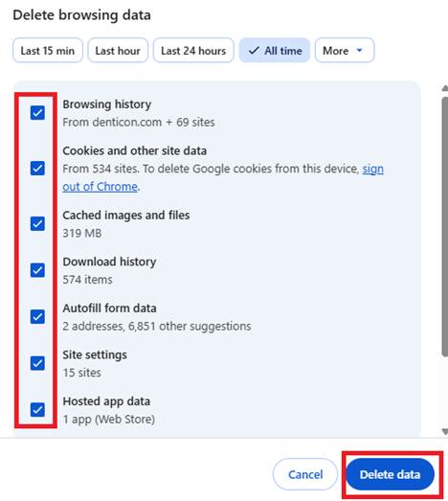Click the Delete data button
Viewport: 448px width, 501px height.
pos(390,474)
